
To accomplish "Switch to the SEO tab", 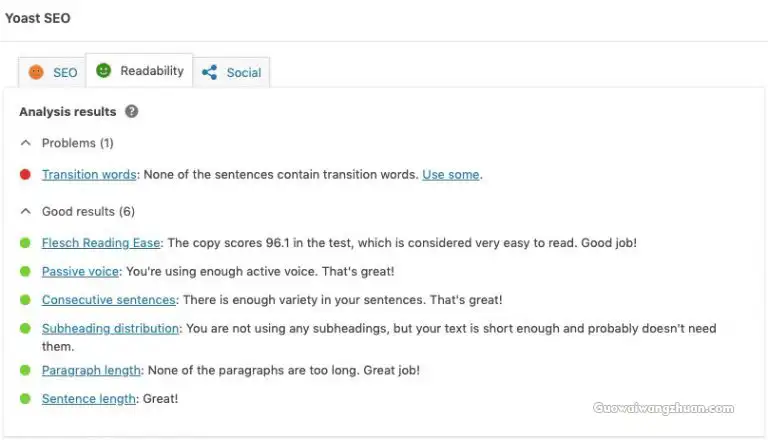I will coord(52,73).
